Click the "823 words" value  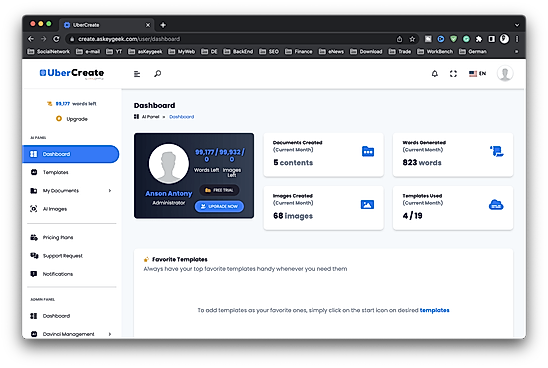pos(422,163)
